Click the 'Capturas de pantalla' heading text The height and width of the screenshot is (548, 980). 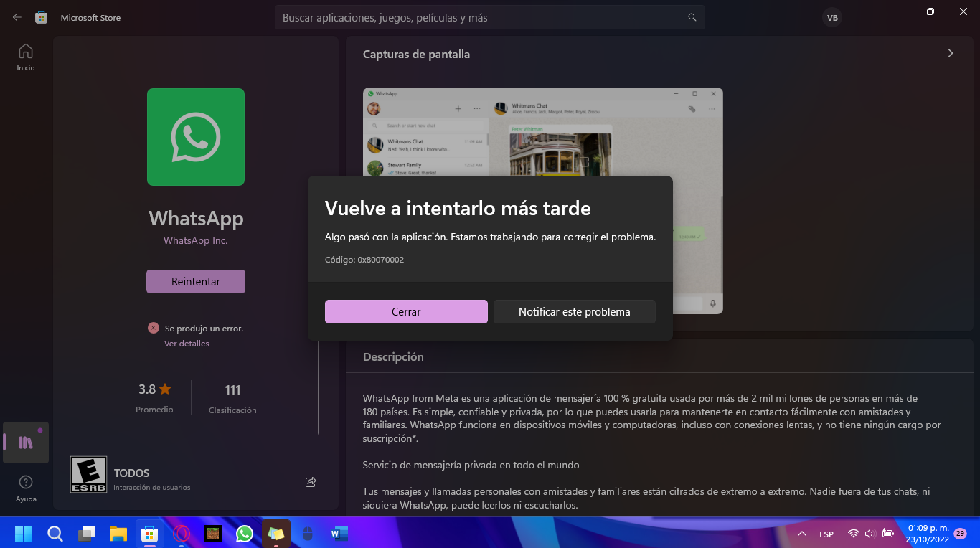(x=417, y=55)
